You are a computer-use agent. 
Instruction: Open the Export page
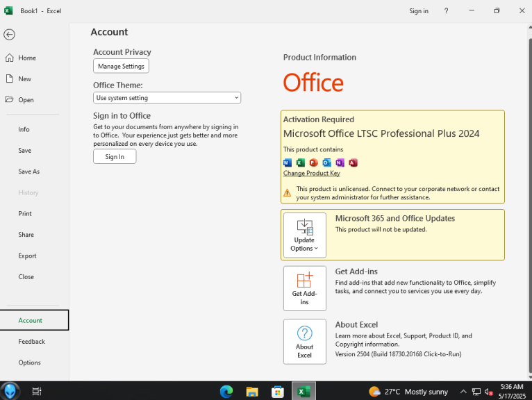(x=27, y=256)
